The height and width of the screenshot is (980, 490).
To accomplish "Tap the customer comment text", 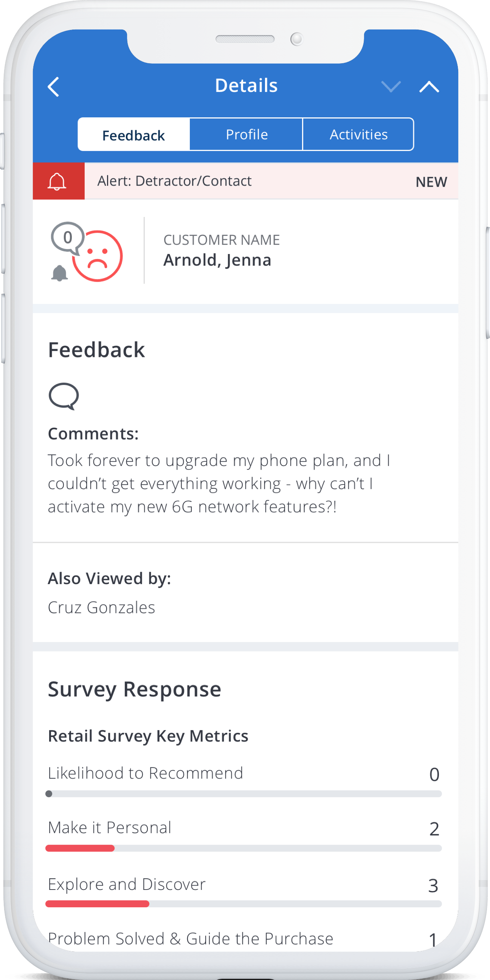I will pos(219,483).
